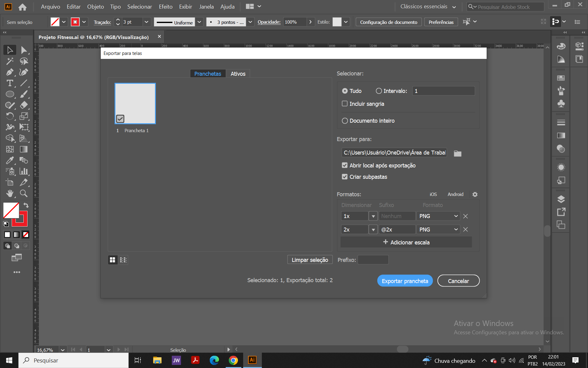The width and height of the screenshot is (588, 368).
Task: Open stroke weight 3 pt dropdown
Action: click(x=146, y=22)
